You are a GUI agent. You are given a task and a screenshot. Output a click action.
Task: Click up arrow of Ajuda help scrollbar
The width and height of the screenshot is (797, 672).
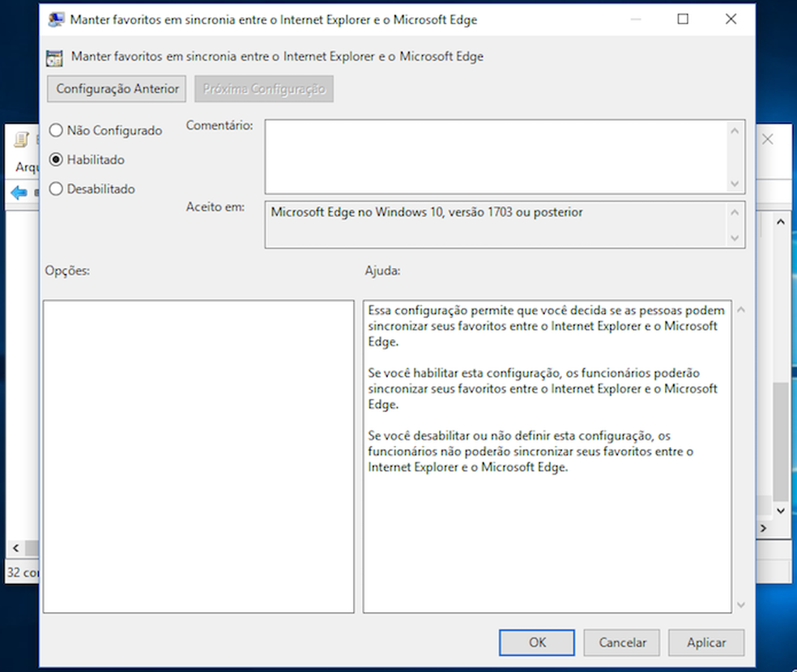(x=741, y=310)
